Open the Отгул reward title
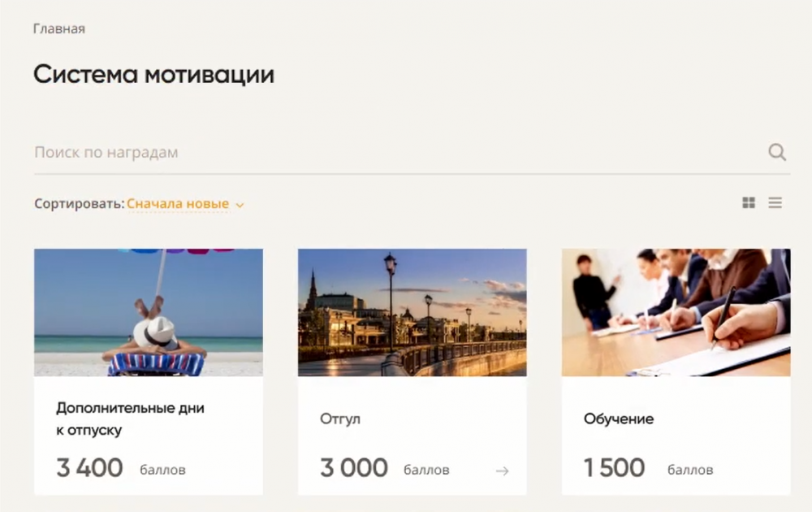 pos(339,419)
